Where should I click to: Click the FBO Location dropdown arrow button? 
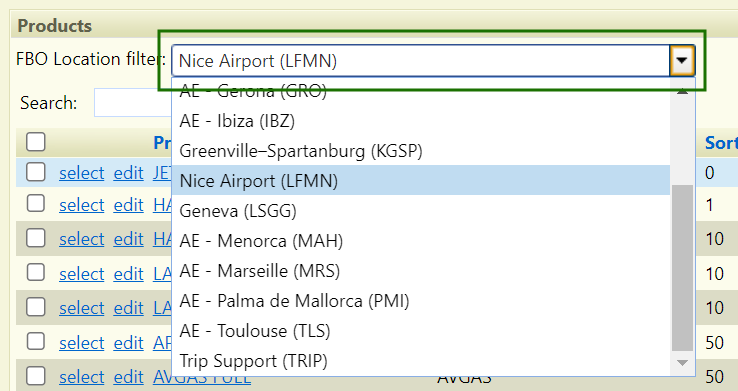682,61
